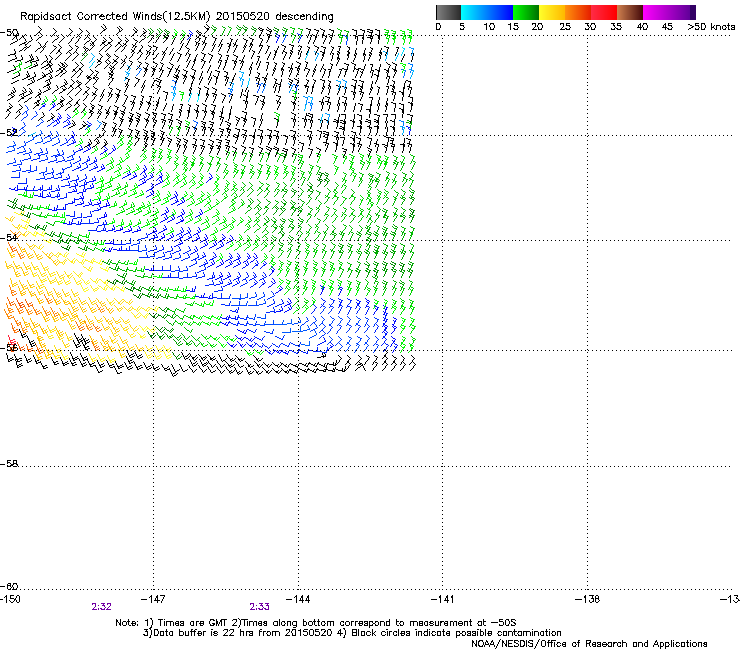The height and width of the screenshot is (650, 740).
Task: Click the longitude label '-150'
Action: [x=10, y=599]
